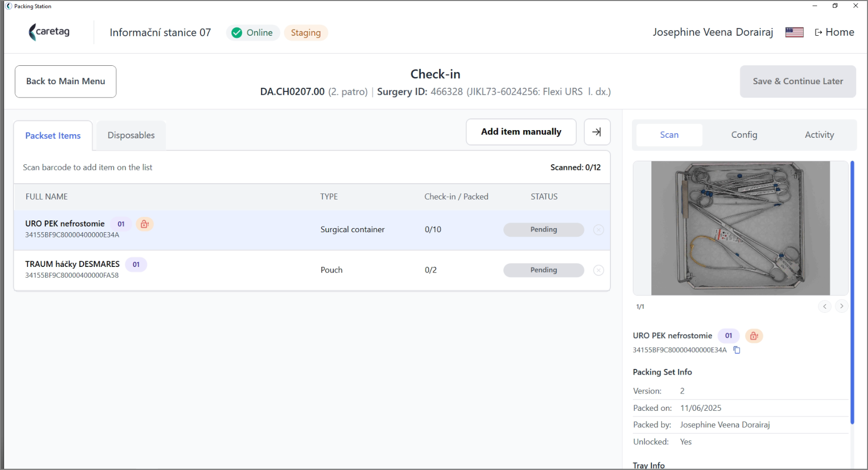Viewport: 868px width, 470px height.
Task: Click lock icon beside URO PEK nefrostomie row
Action: (145, 224)
